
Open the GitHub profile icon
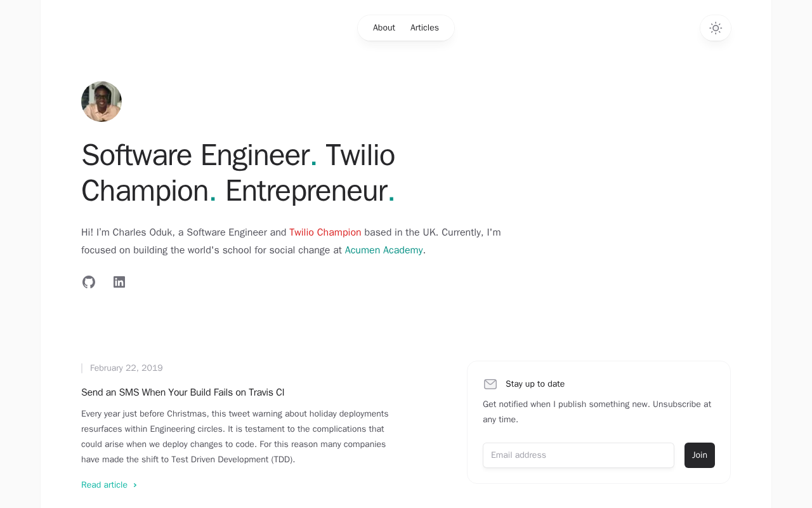[89, 282]
